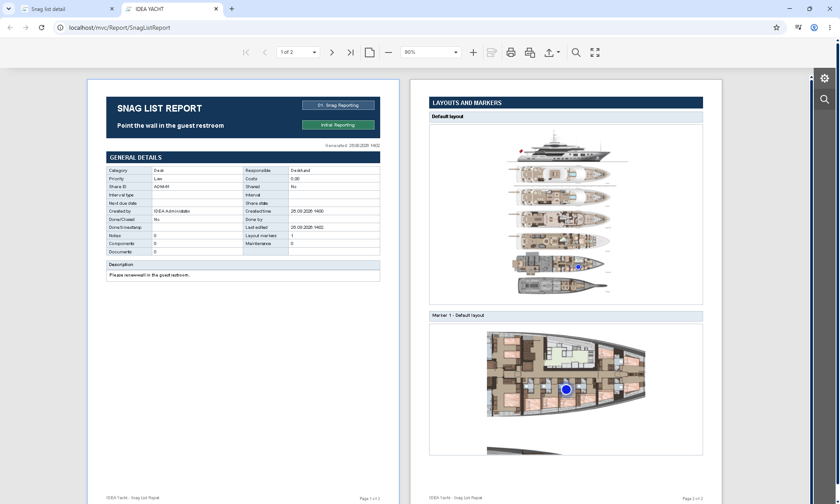The image size is (840, 504).
Task: Go to next page of report
Action: [x=332, y=52]
